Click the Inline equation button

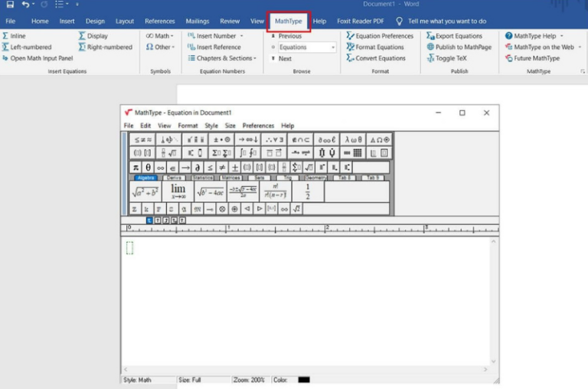(x=14, y=36)
